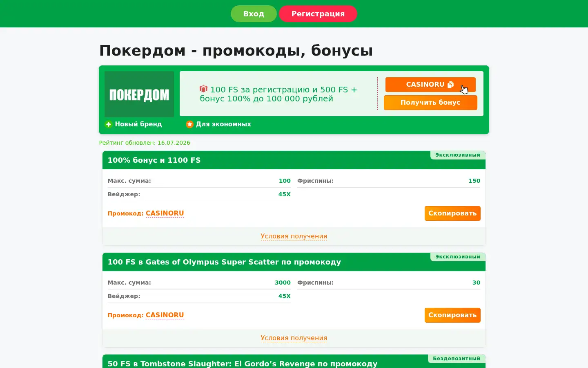Click the Рейтинг обновлен: 16.07.2026 text
This screenshot has height=368, width=588.
145,143
